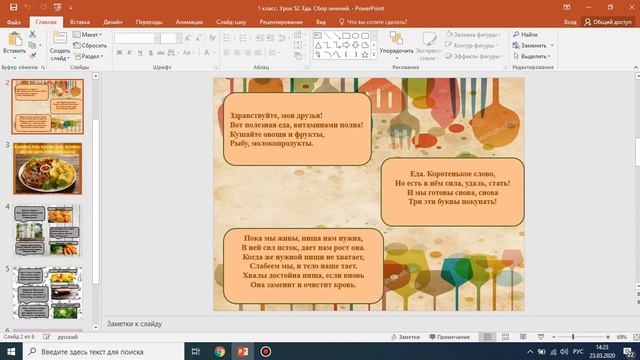
Task: Toggle text shadow (S) formatting
Action: tap(150, 53)
